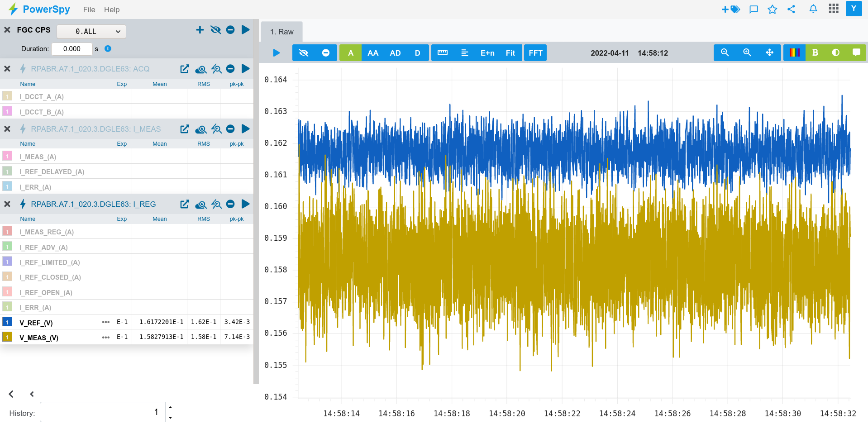Screen dimensions: 868x424
Task: Close the FGC CPS panel
Action: (x=7, y=30)
